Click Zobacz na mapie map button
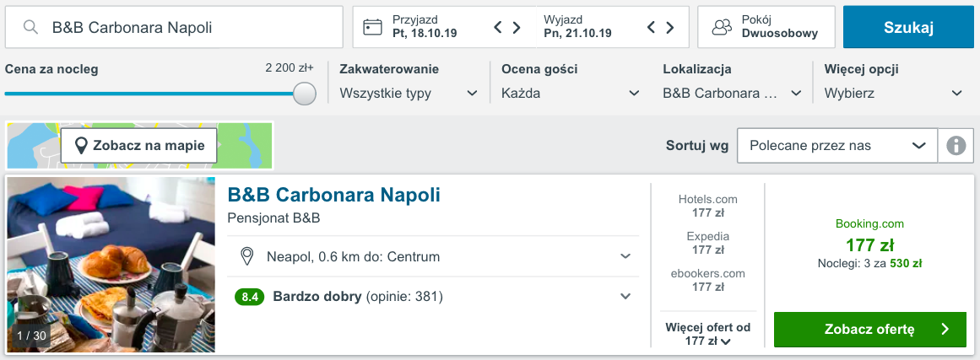 pos(138,146)
